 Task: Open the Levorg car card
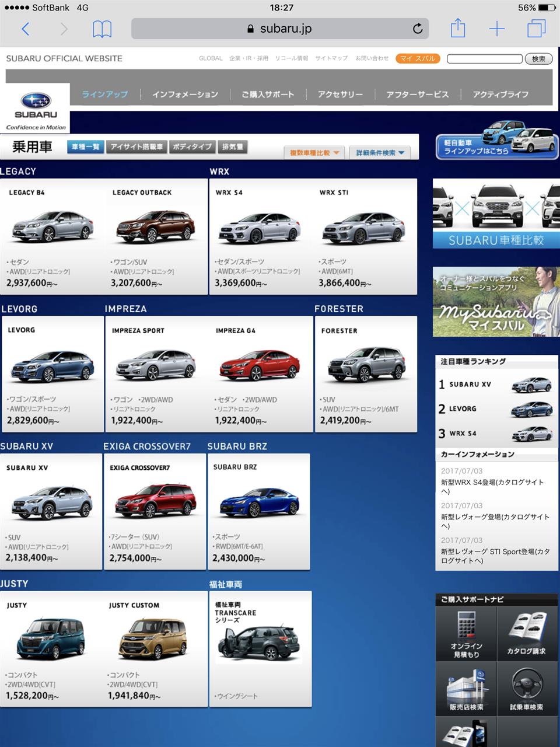coord(52,374)
